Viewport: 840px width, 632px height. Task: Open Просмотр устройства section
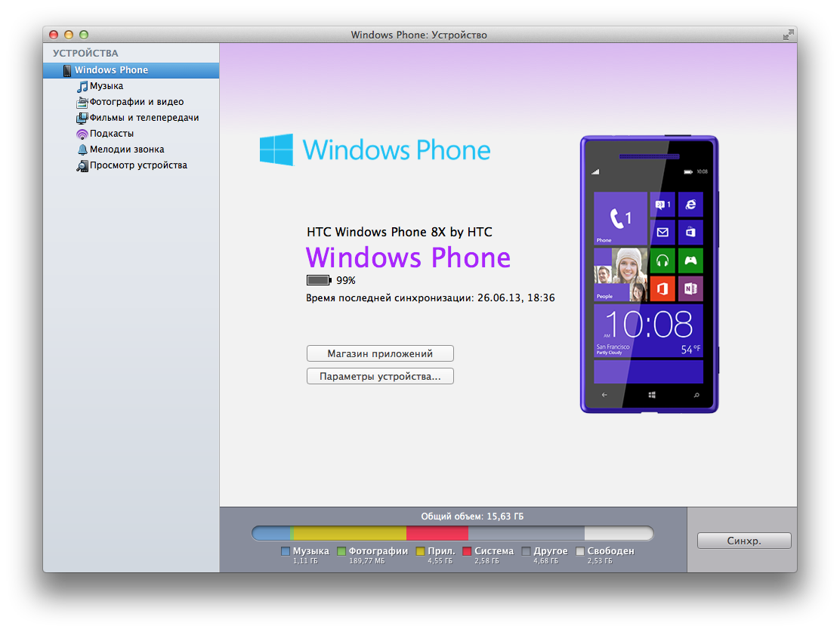[138, 165]
